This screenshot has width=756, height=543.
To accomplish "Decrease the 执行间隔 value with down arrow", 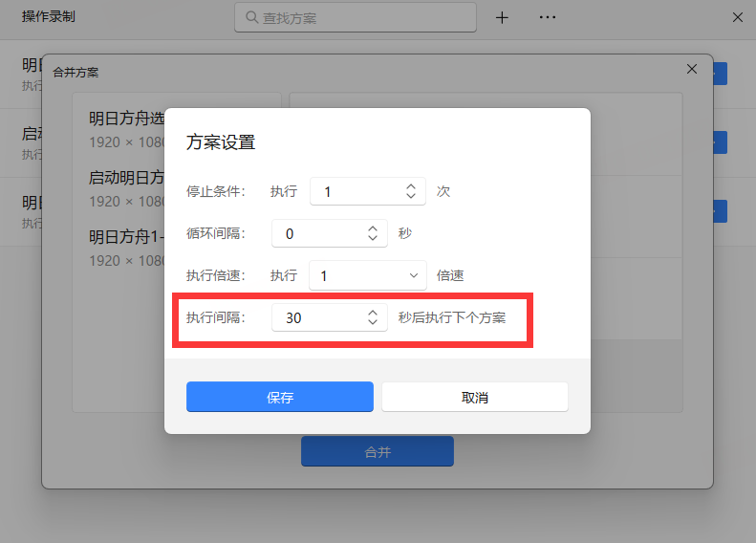I will [x=372, y=323].
